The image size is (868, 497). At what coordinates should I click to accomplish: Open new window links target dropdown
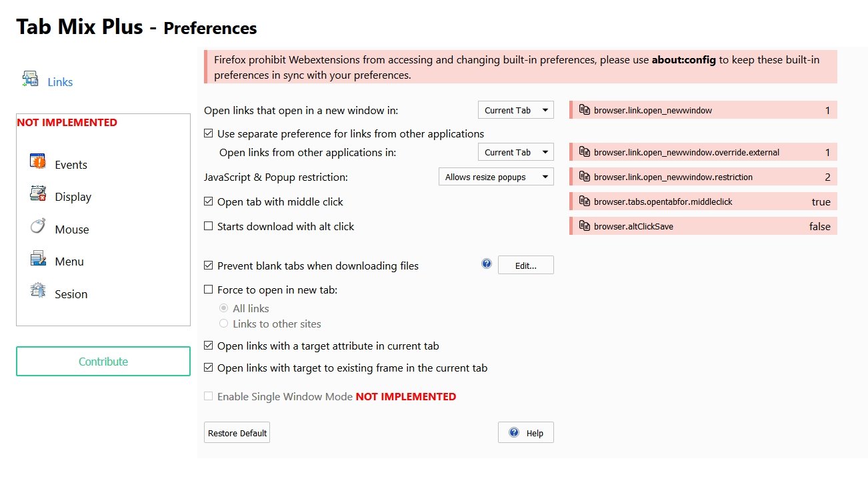pos(515,110)
